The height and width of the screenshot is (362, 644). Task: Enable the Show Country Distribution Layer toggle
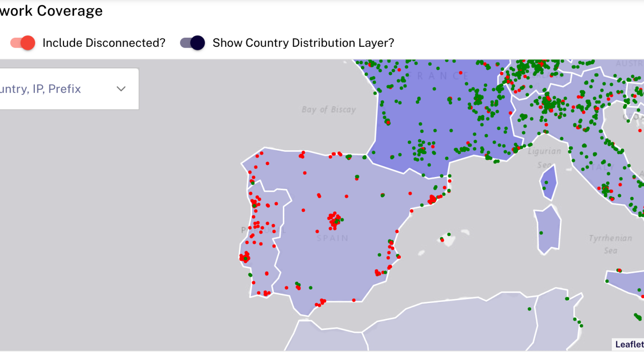[192, 43]
